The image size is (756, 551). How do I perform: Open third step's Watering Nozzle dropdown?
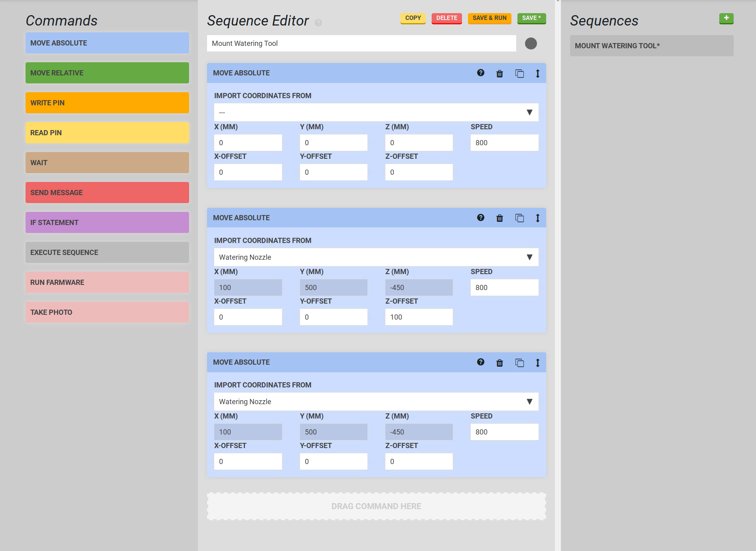376,402
